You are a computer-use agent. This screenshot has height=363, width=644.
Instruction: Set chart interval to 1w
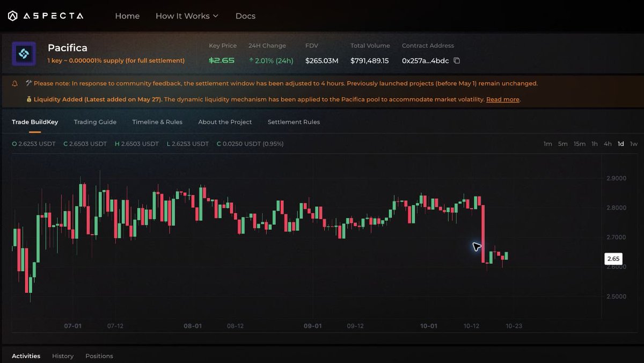coord(634,144)
